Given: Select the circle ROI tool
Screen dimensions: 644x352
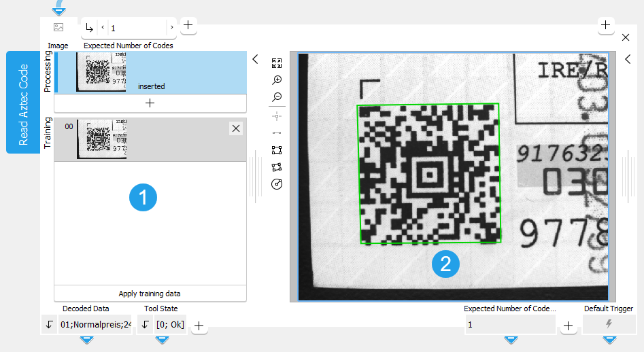Looking at the screenshot, I should pos(277,184).
